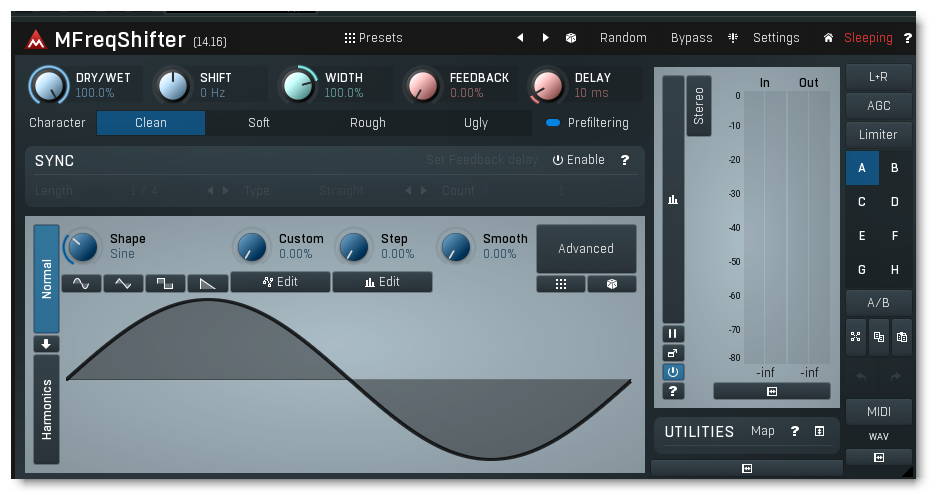
Task: Select the Rough character
Action: tap(368, 123)
